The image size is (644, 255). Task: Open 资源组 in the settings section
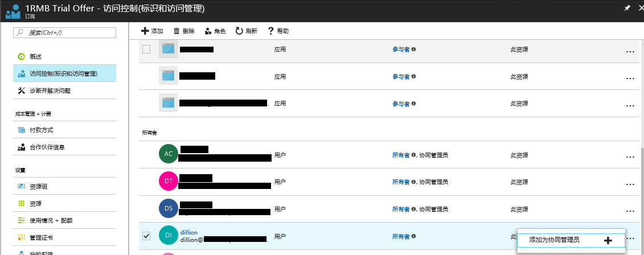click(x=39, y=186)
